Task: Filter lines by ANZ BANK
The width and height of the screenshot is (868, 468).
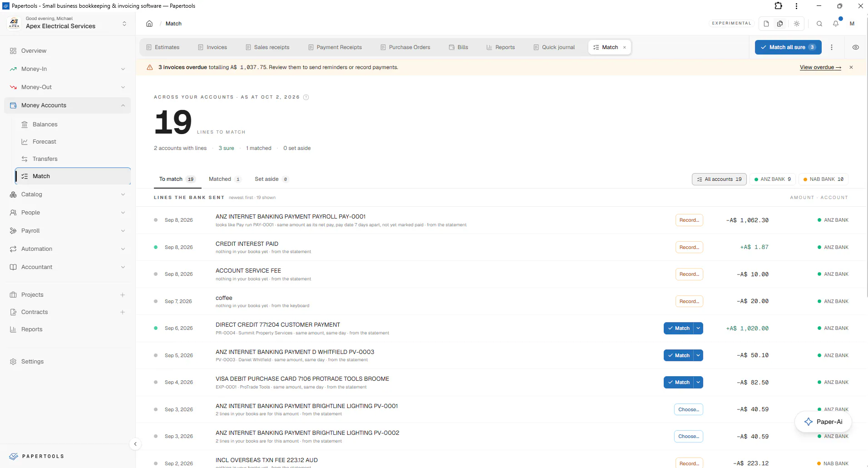Action: coord(773,179)
